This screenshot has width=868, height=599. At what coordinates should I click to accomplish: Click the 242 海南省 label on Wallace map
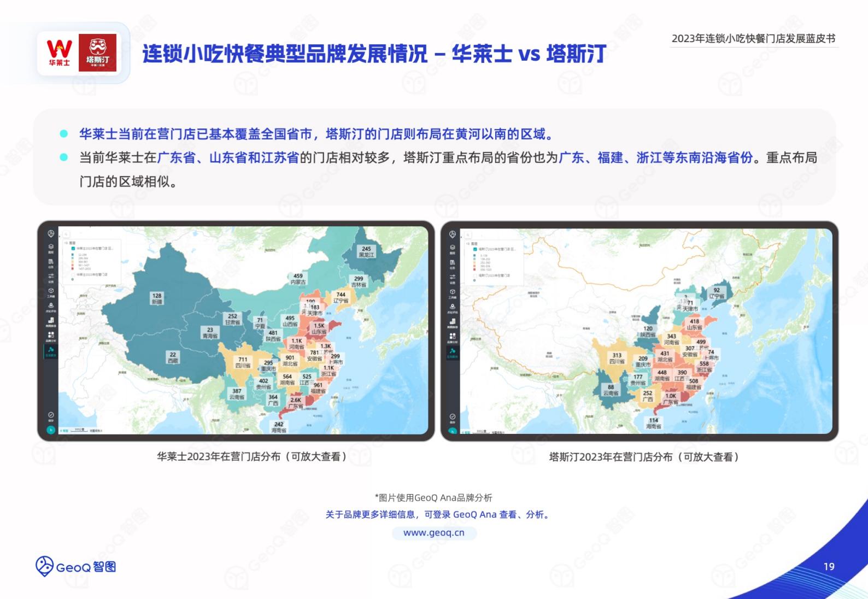279,427
